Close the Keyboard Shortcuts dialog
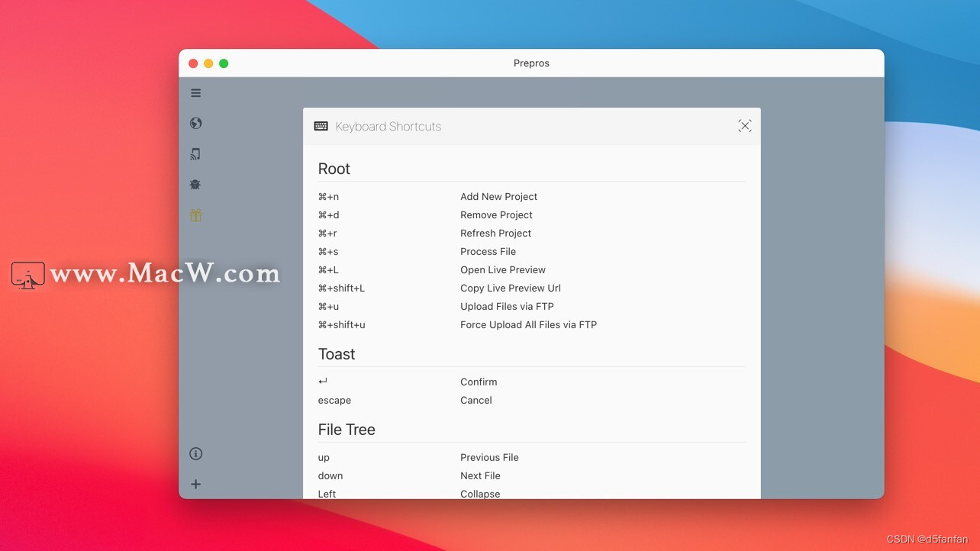Viewport: 980px width, 551px height. pyautogui.click(x=744, y=125)
